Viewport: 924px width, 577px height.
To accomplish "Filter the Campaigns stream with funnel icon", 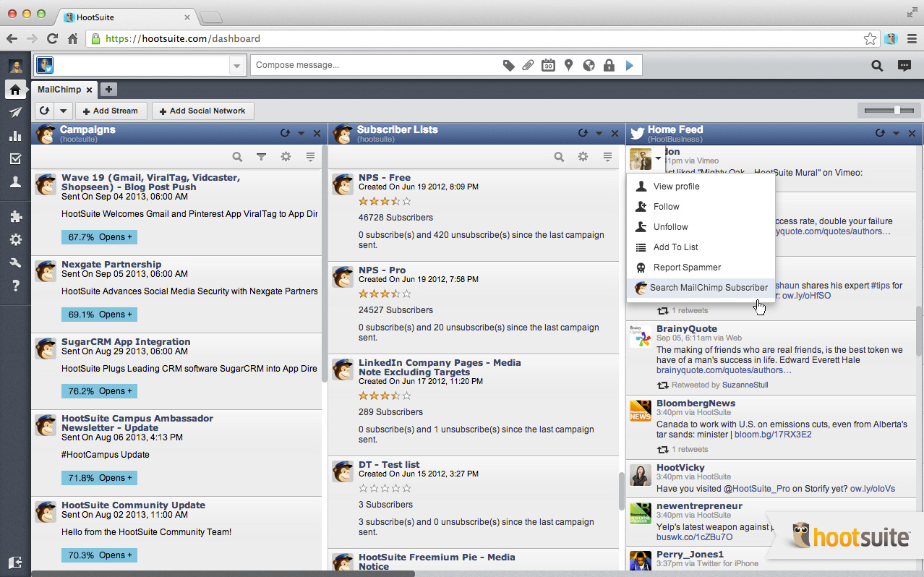I will (262, 157).
